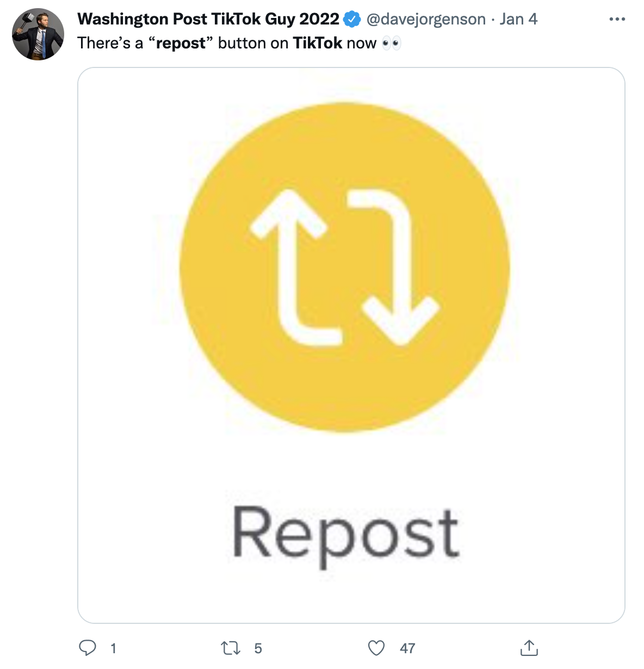Click the @davejorgenson handle
644x669 pixels.
pyautogui.click(x=426, y=20)
